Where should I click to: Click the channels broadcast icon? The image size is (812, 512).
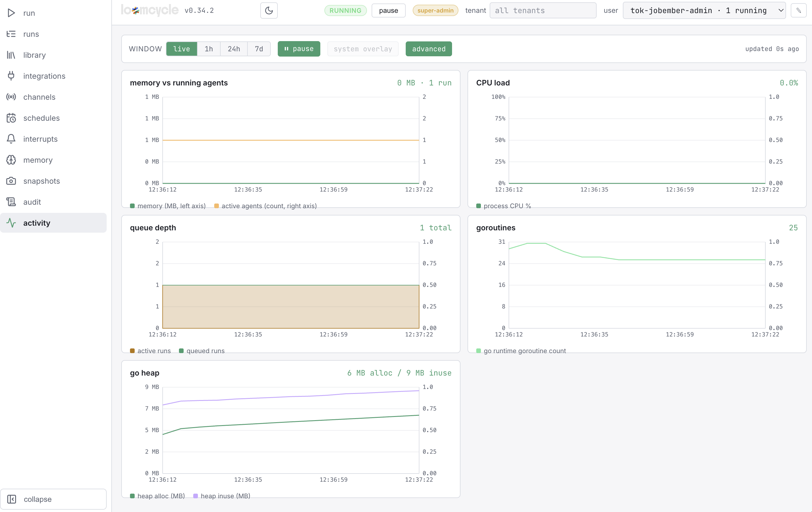pyautogui.click(x=11, y=97)
